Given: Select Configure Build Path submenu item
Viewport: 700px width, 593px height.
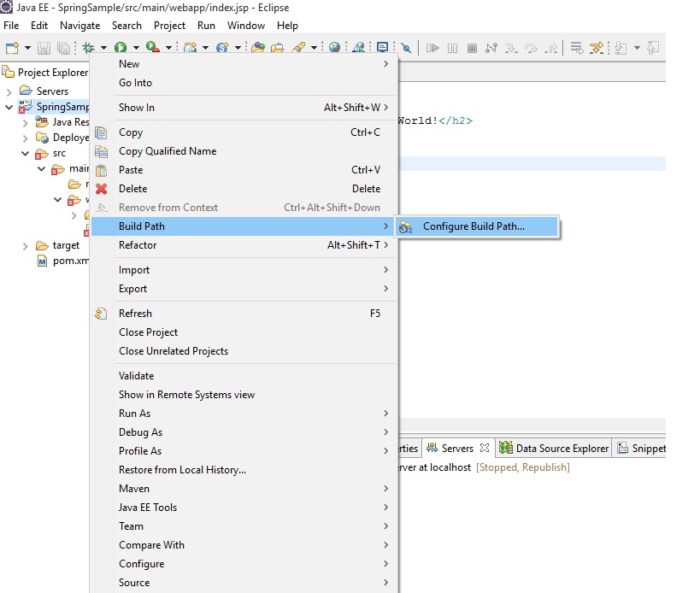Looking at the screenshot, I should (x=477, y=226).
